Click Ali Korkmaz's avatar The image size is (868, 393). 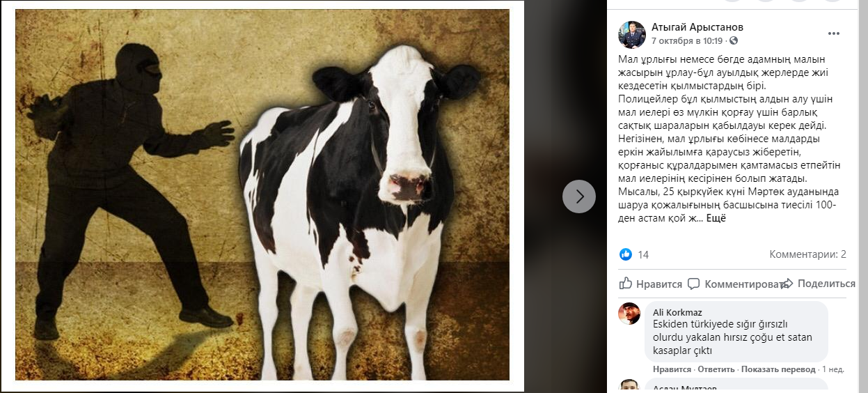[629, 314]
